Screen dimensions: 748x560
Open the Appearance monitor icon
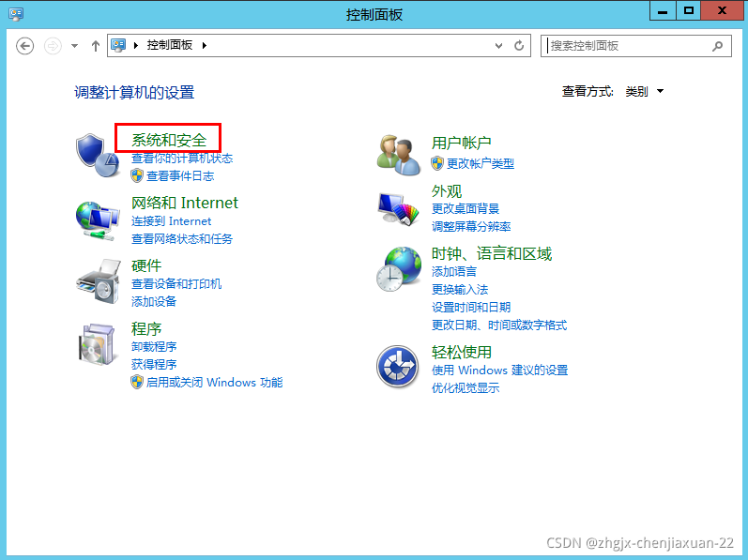(398, 210)
